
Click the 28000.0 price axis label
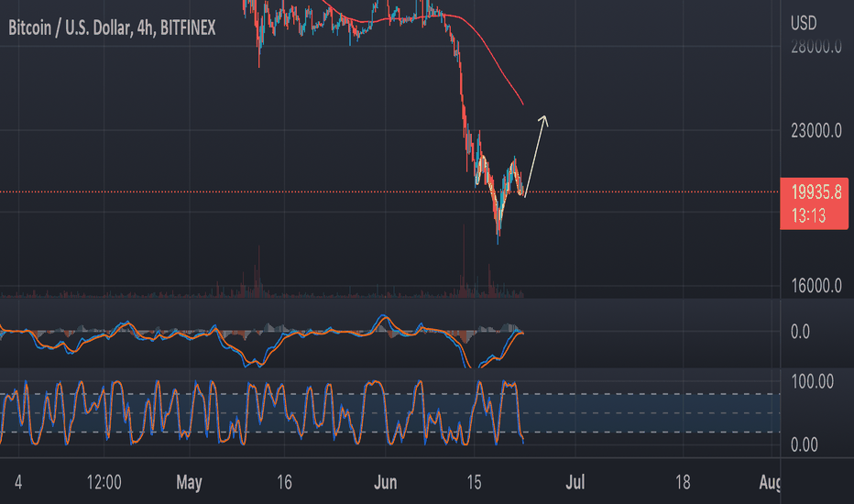coord(816,47)
